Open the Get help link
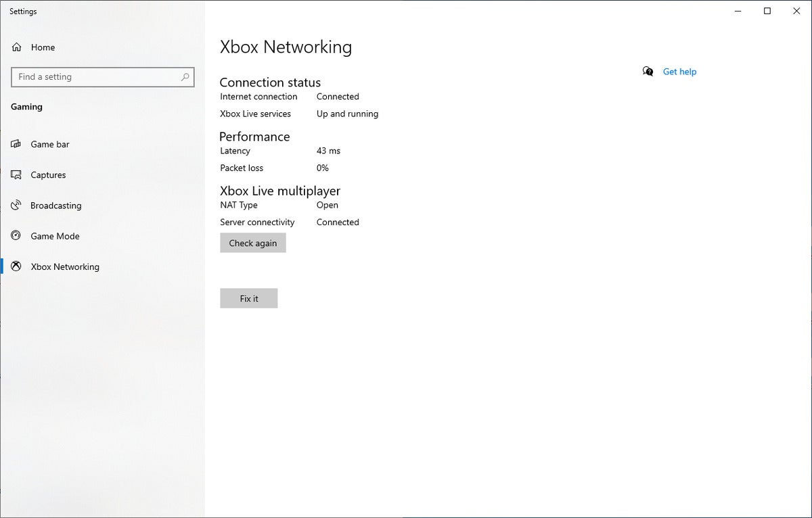812x518 pixels. click(x=679, y=72)
